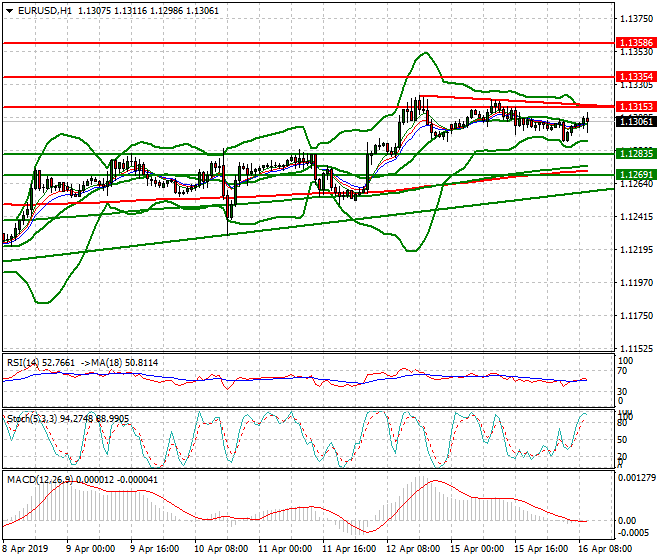Select the 8 Apr 2019 time axis label
This screenshot has height=560, width=660.
coord(25,549)
